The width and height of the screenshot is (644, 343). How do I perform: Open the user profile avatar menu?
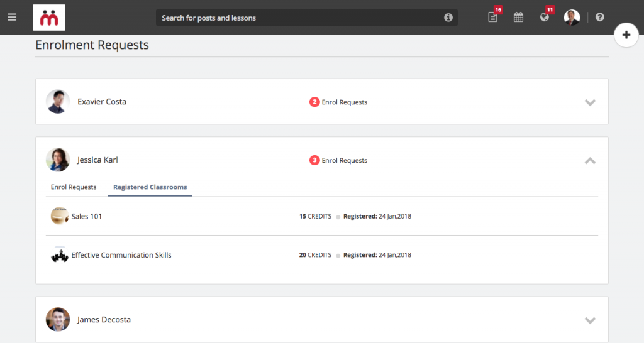click(572, 17)
